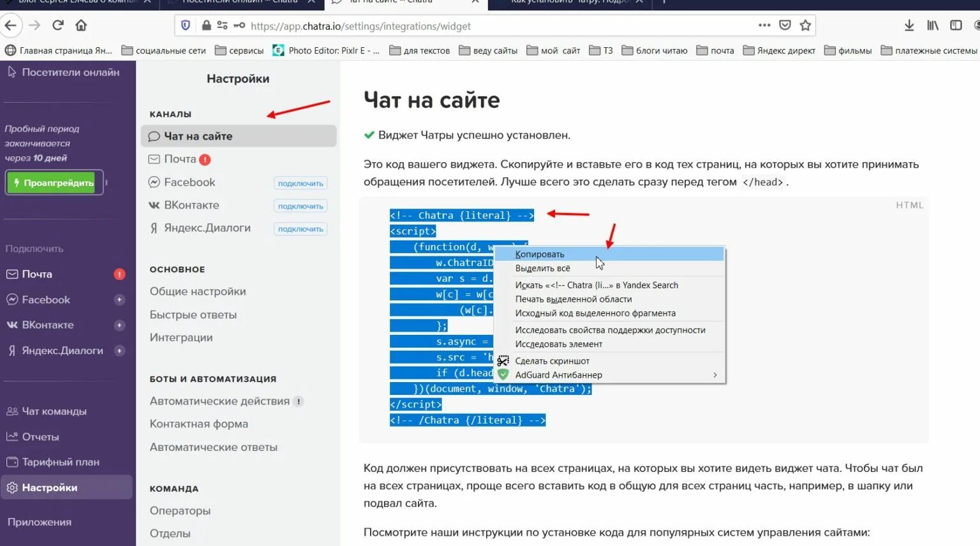980x546 pixels.
Task: Choose Исследовать свойства поддержки доступности
Action: pos(609,330)
